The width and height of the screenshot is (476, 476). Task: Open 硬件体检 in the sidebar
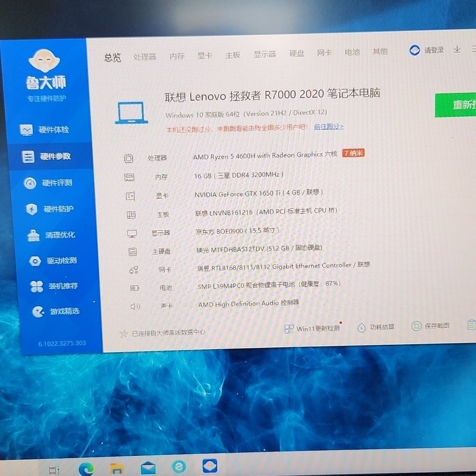(x=44, y=130)
